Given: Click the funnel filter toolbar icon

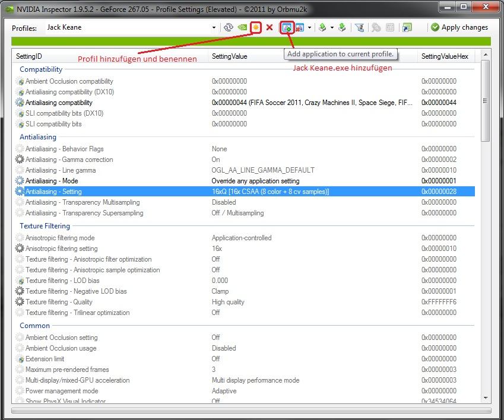Looking at the screenshot, I should (359, 28).
